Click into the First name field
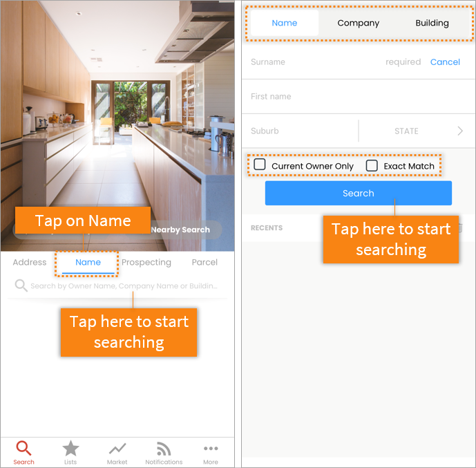 [359, 97]
